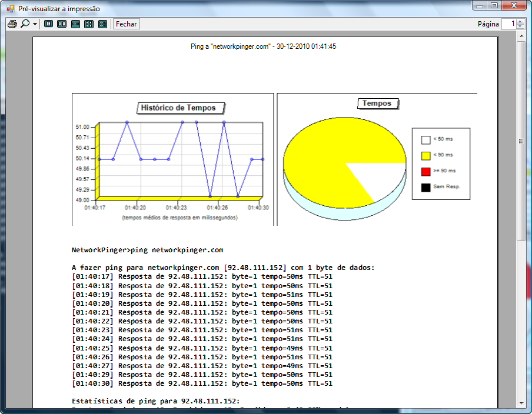Click the '51.00' y-axis label
532x414 pixels.
point(82,127)
